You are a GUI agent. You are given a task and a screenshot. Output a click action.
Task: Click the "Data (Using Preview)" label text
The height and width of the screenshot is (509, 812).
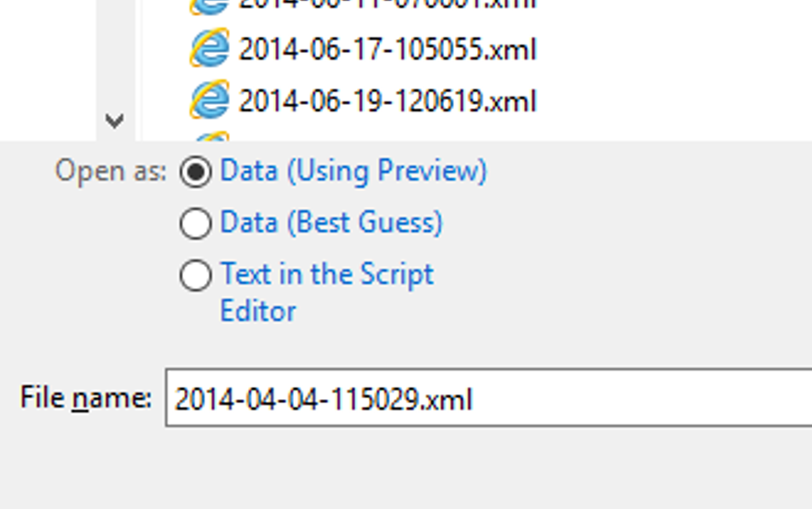353,171
